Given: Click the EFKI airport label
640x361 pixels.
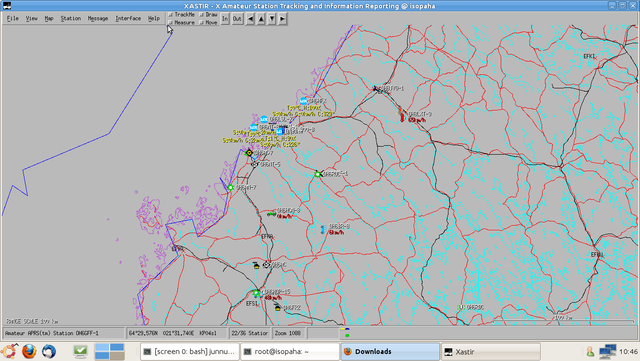Looking at the screenshot, I should (x=589, y=56).
